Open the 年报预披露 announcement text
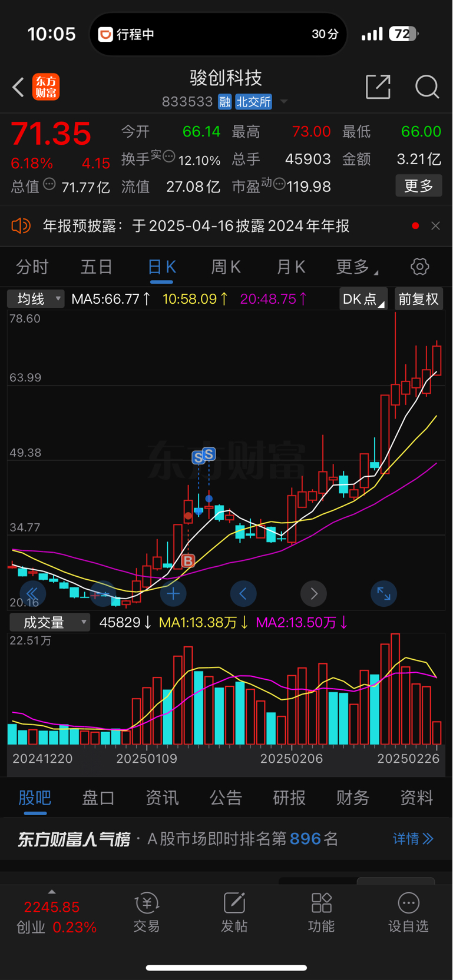Image resolution: width=453 pixels, height=980 pixels. [x=196, y=226]
